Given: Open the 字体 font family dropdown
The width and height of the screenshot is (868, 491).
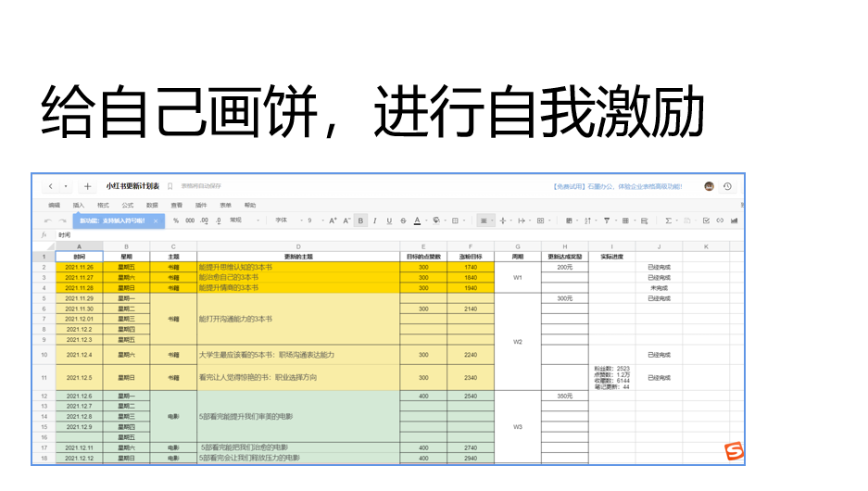Looking at the screenshot, I should tap(284, 220).
